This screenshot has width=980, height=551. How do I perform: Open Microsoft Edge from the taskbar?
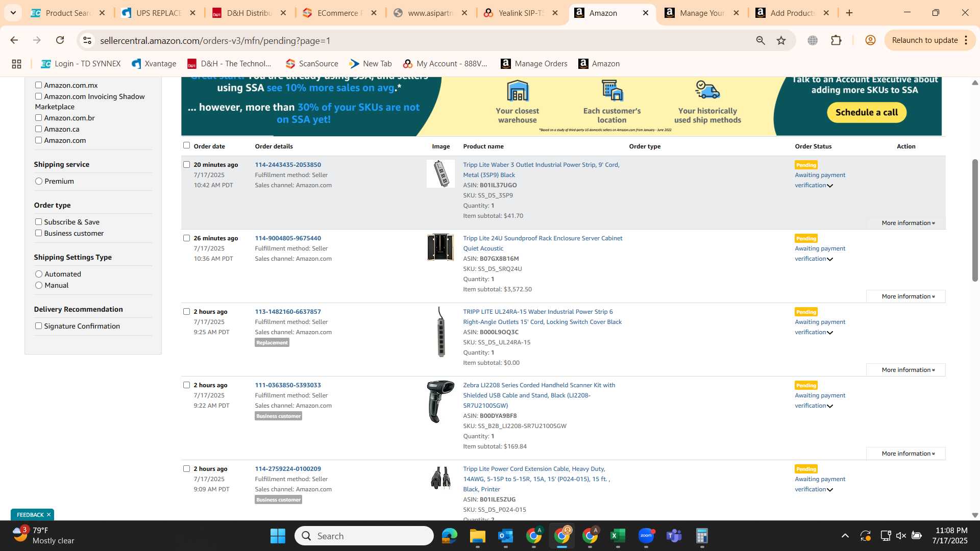449,536
